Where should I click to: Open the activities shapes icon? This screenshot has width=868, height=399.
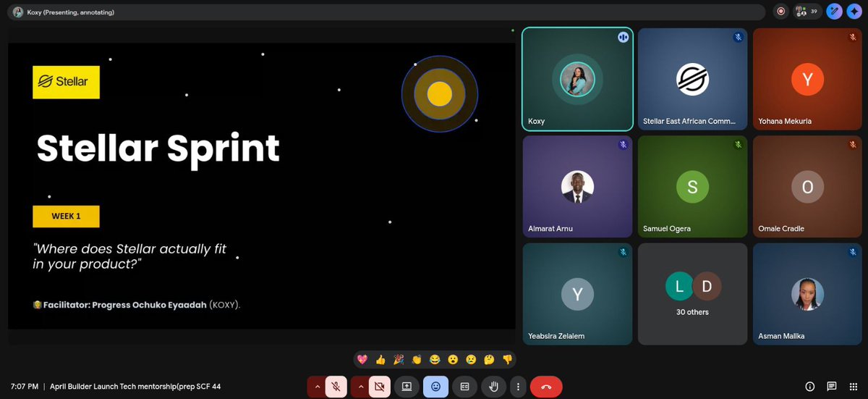pos(854,387)
